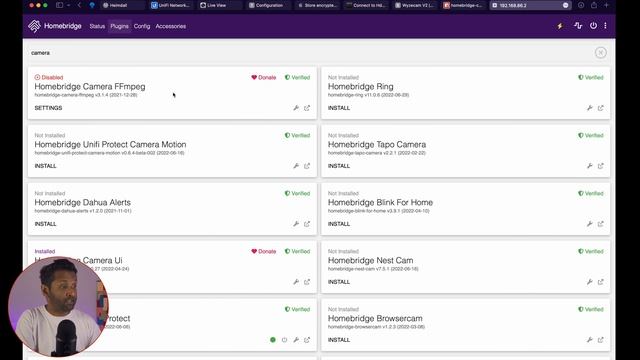Click wrench icon on Camera Ui card

[x=296, y=282]
